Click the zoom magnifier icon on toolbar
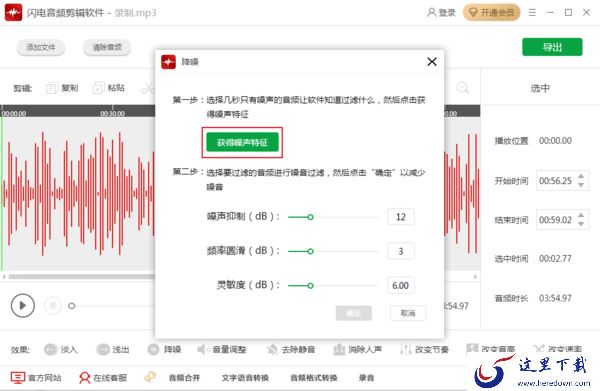This screenshot has height=391, width=600. click(463, 88)
